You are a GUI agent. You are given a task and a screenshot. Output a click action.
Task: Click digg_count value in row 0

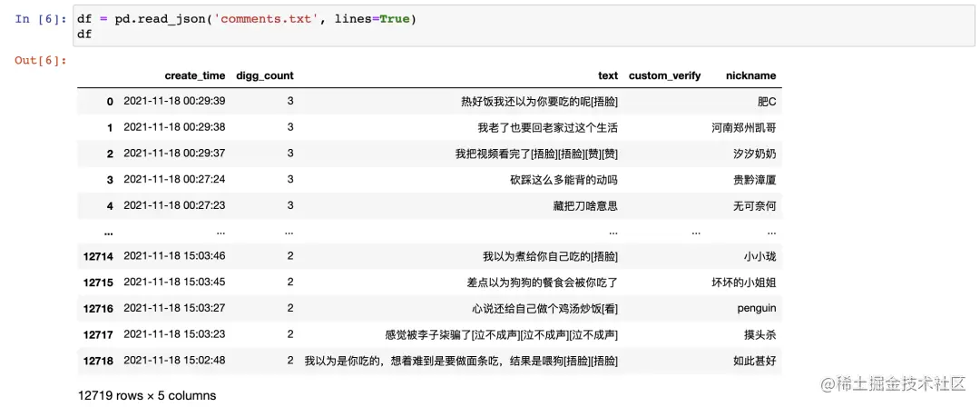coord(290,101)
